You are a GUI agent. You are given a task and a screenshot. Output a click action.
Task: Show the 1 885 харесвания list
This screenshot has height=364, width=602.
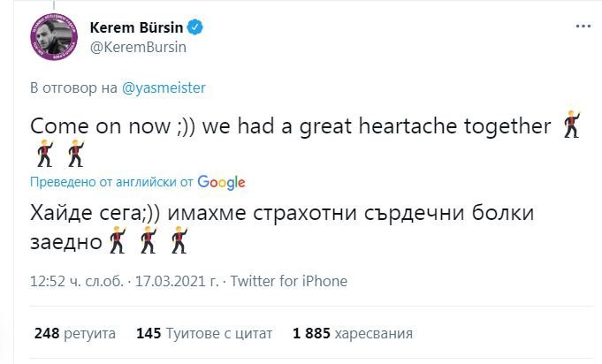pyautogui.click(x=352, y=335)
